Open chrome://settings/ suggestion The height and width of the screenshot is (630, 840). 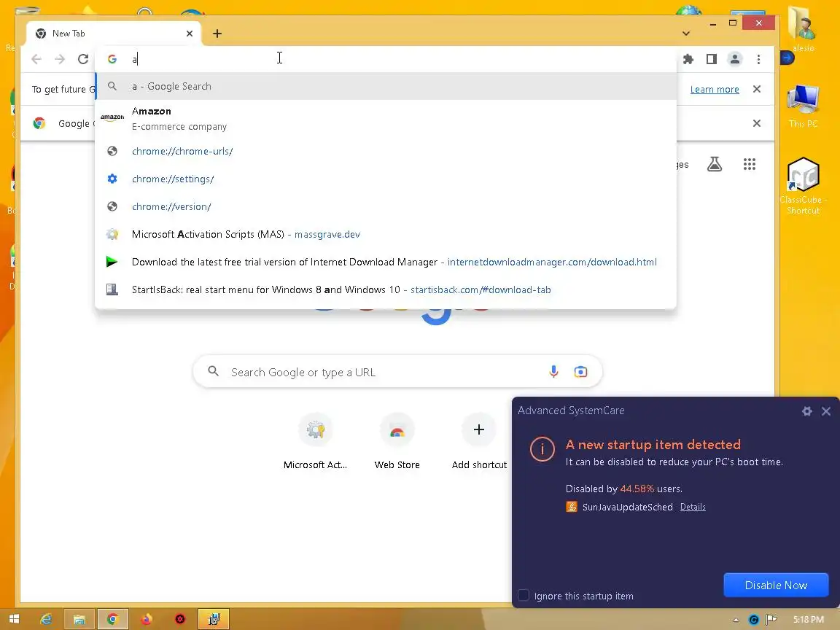[x=386, y=179]
